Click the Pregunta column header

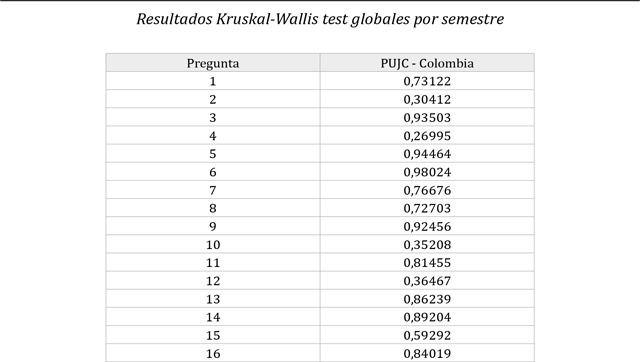[213, 63]
